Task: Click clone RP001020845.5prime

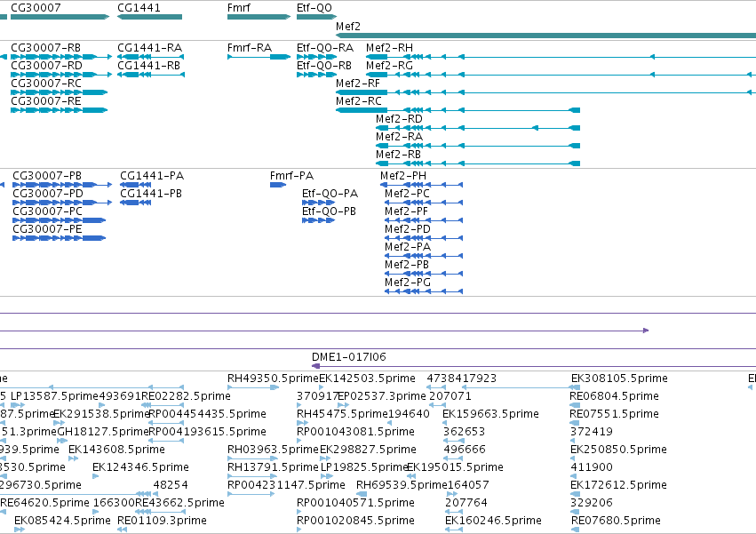Action: point(298,530)
